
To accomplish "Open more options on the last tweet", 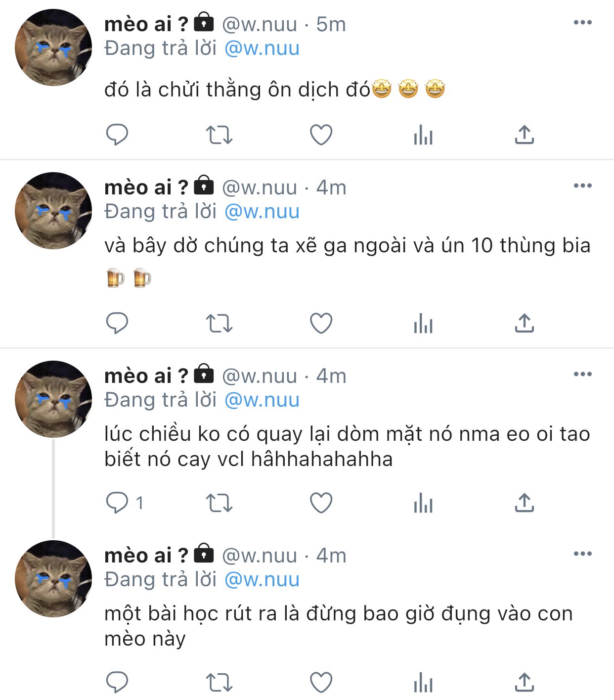I will coord(583,554).
